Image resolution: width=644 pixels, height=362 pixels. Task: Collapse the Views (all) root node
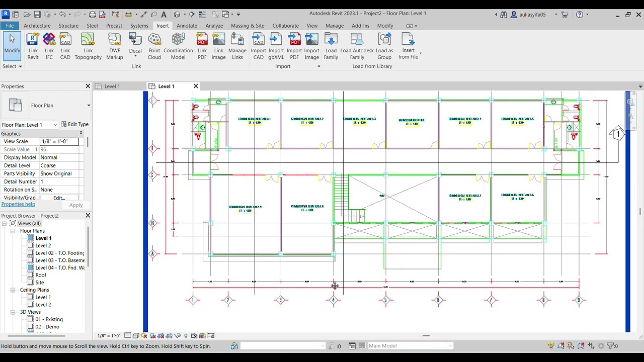tap(4, 224)
